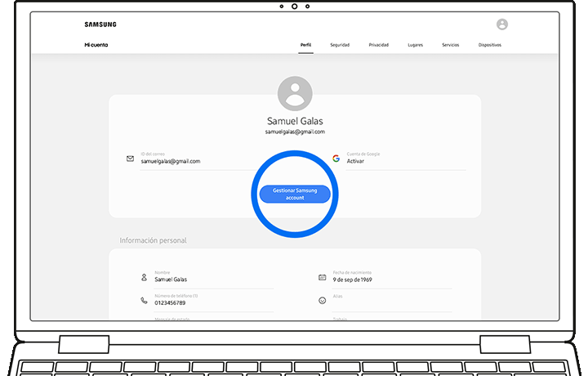Open the Servicios tab
588x376 pixels.
[451, 45]
